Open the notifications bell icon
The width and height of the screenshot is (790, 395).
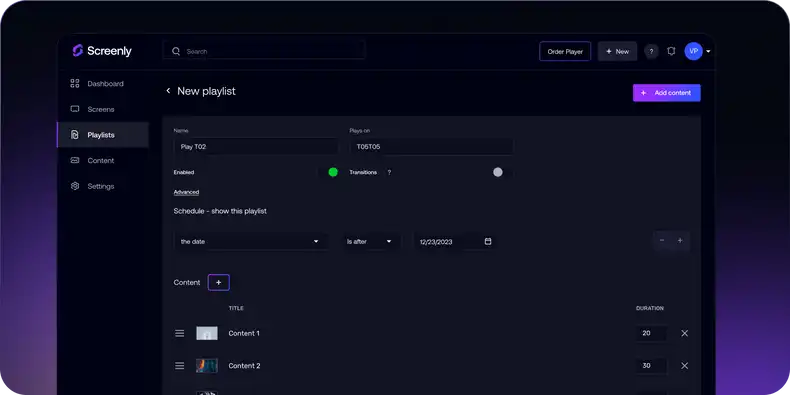671,51
